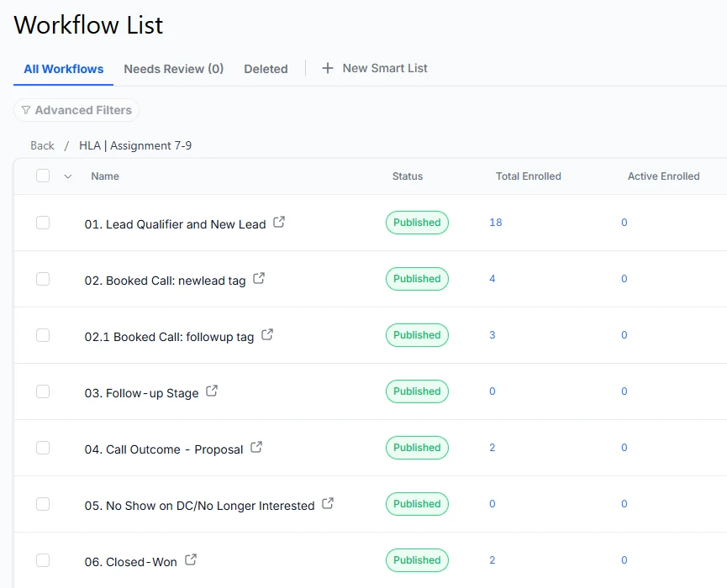Click total enrolled 0 for No Show on DC
727x588 pixels.
point(493,504)
